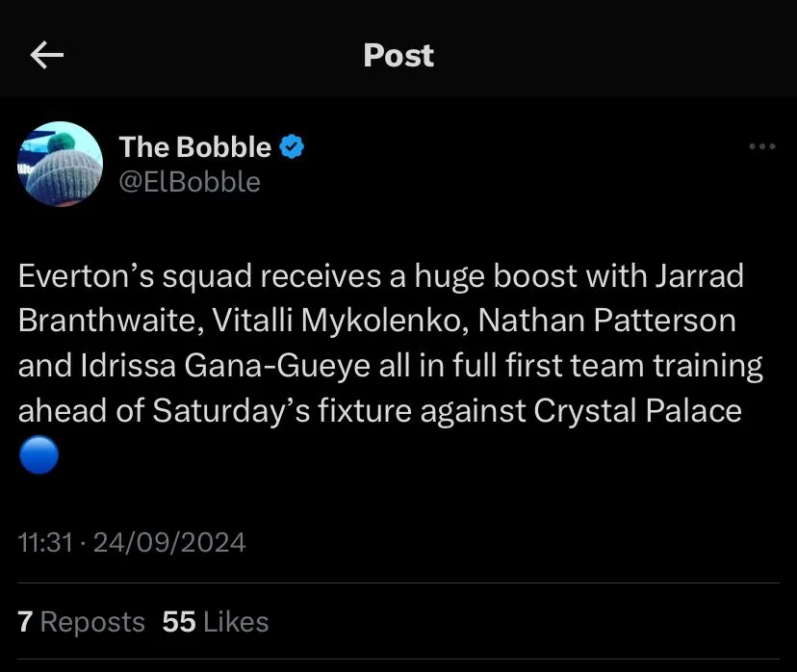The height and width of the screenshot is (672, 797).
Task: View the list of 7 Reposts
Action: 82,622
